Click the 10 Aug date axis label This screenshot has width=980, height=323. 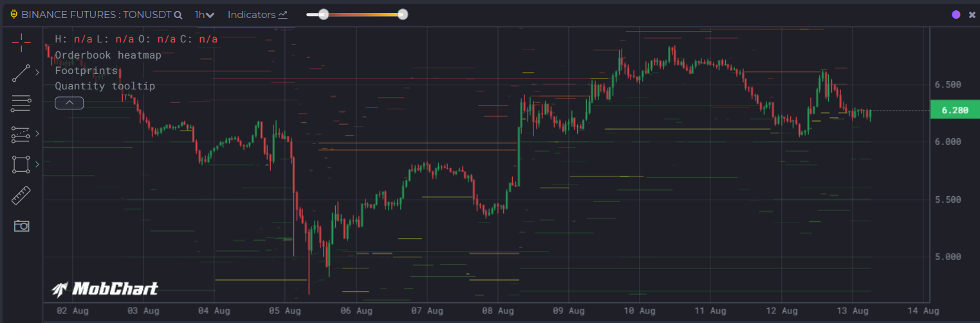638,311
